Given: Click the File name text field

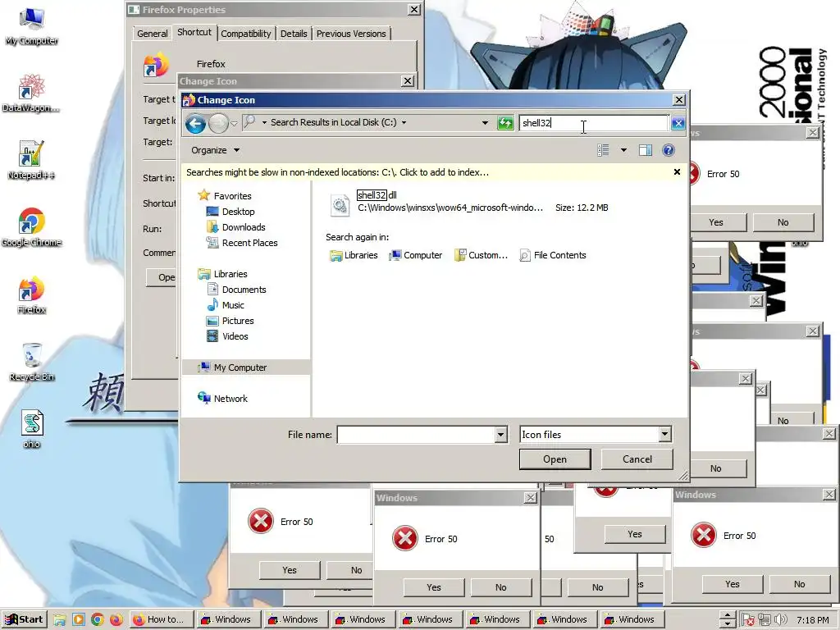Looking at the screenshot, I should (x=416, y=435).
